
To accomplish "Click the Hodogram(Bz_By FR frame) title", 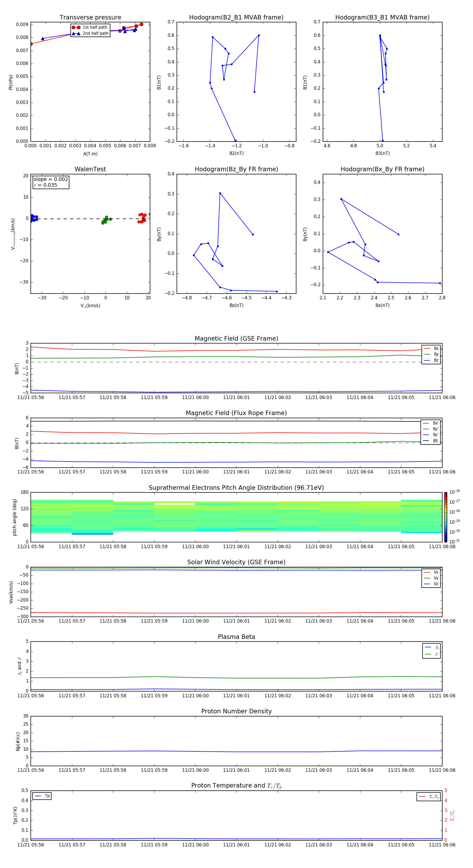I will point(236,169).
